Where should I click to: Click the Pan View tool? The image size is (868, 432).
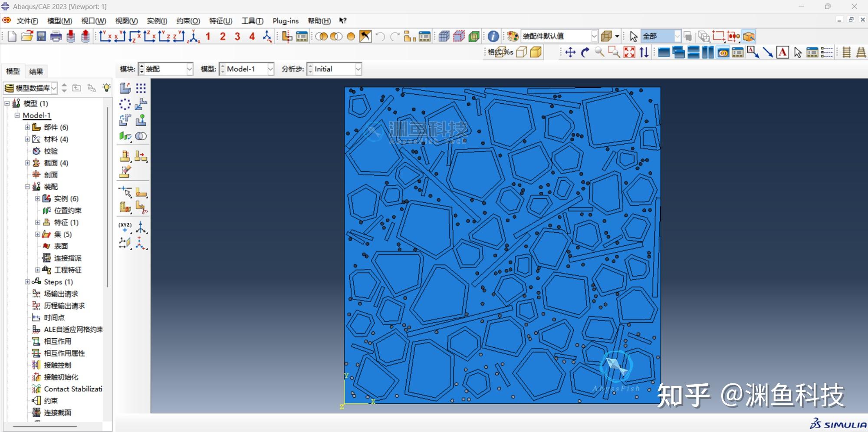click(570, 53)
